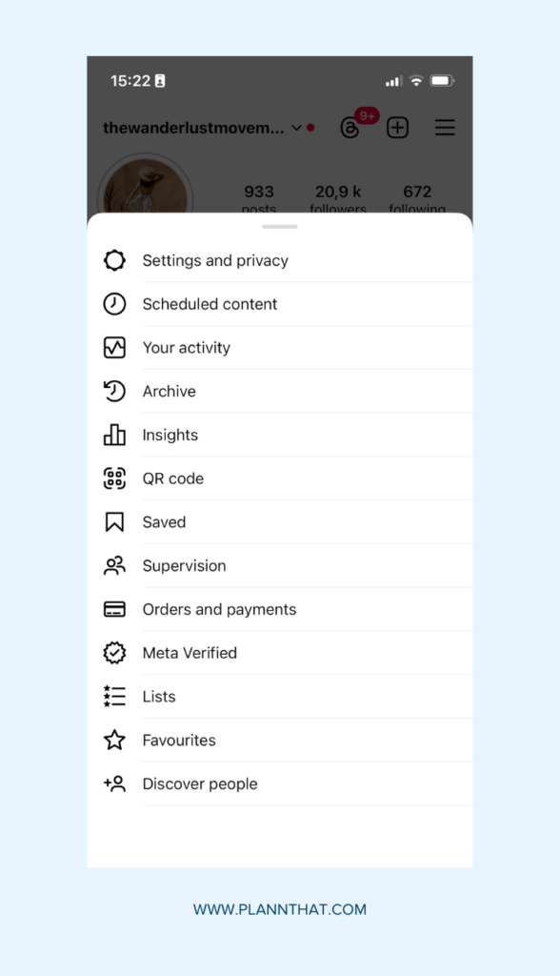The height and width of the screenshot is (976, 560).
Task: Click the Your activity chart icon
Action: pos(114,347)
